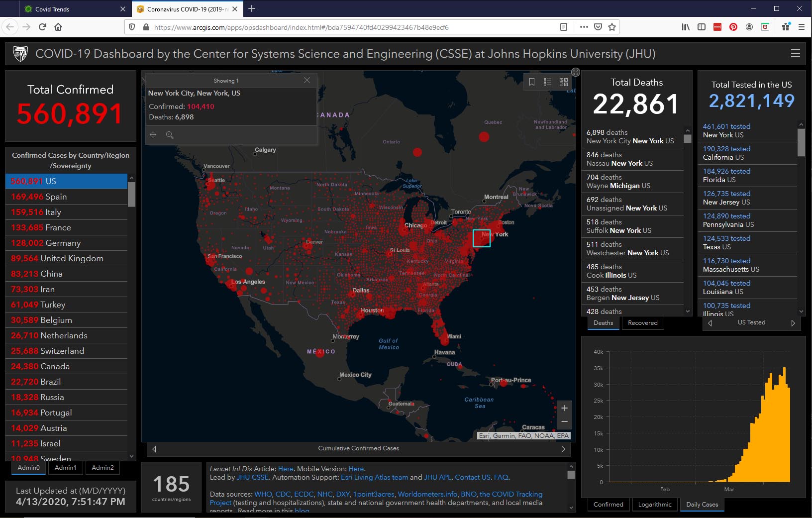Select US in country list
Viewport: 812px width, 518px height.
pos(66,181)
